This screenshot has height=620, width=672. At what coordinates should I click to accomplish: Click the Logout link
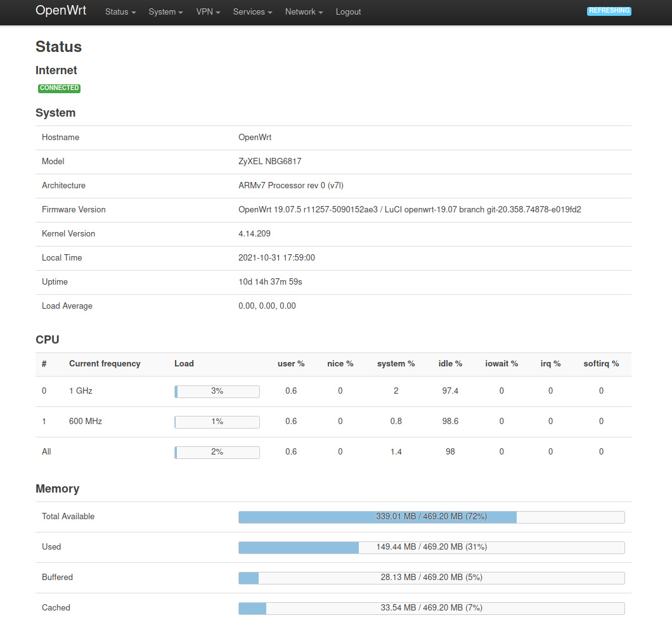(348, 12)
